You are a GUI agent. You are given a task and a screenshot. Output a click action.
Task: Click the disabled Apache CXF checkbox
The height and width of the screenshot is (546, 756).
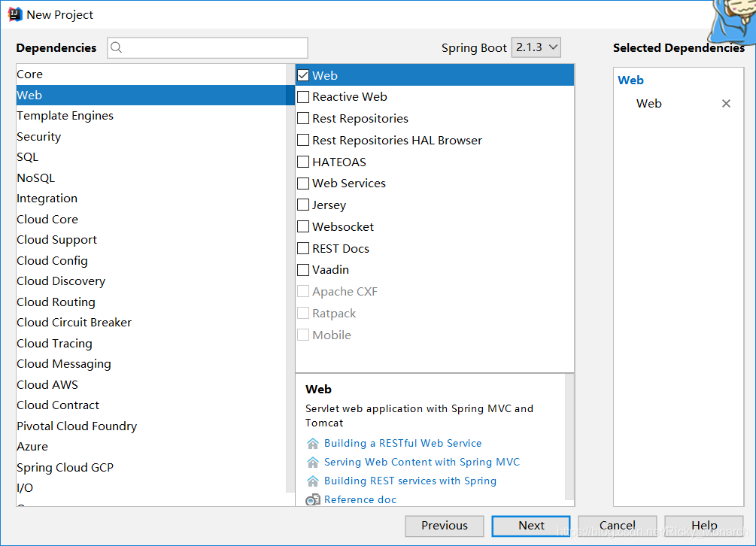tap(303, 291)
